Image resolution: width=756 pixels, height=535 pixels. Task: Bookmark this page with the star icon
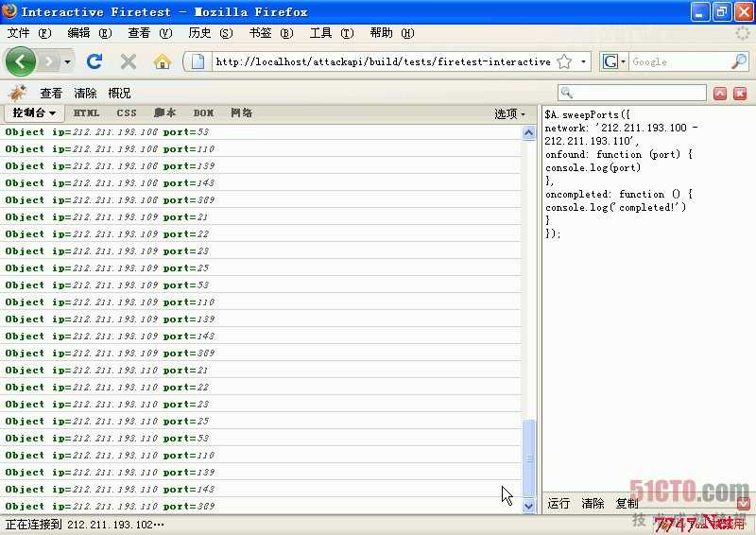(564, 61)
